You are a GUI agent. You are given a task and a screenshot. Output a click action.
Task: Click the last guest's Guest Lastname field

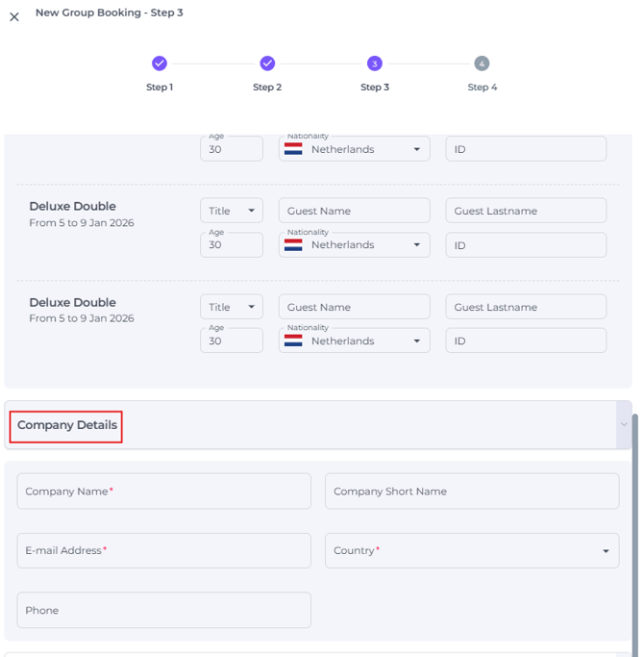point(526,307)
